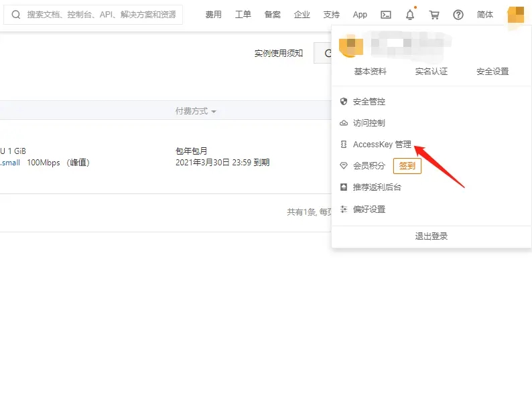Open the 工单 top navigation menu
The width and height of the screenshot is (532, 407).
coord(243,15)
